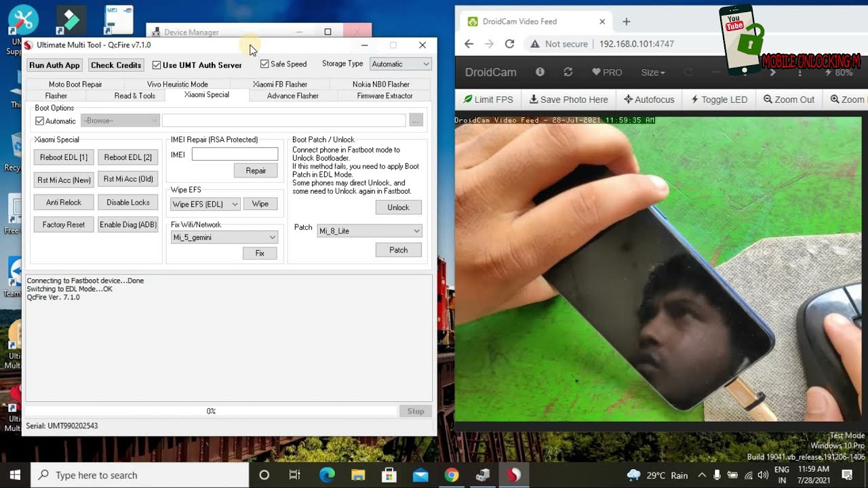Open File Explorer from taskbar
The image size is (868, 488).
pyautogui.click(x=357, y=475)
